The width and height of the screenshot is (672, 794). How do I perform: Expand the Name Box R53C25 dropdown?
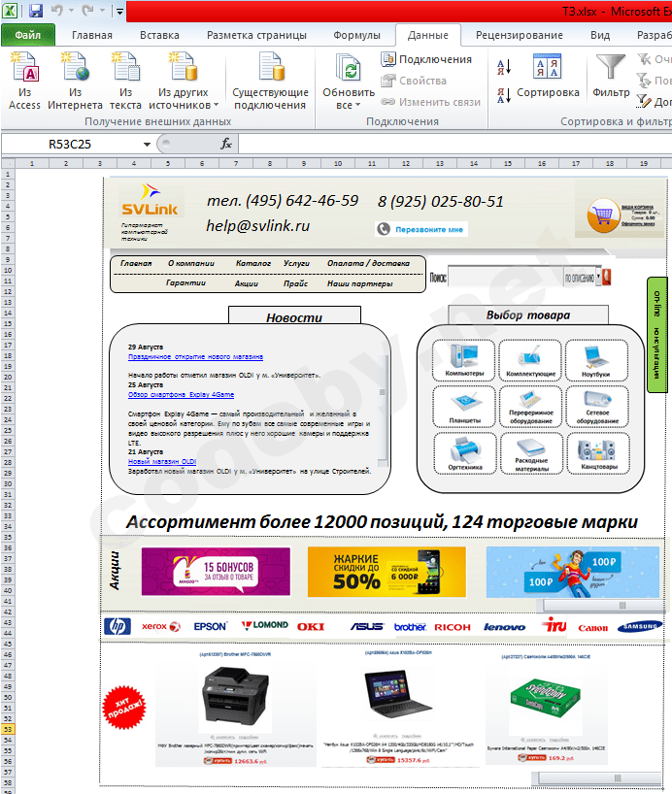click(x=147, y=145)
